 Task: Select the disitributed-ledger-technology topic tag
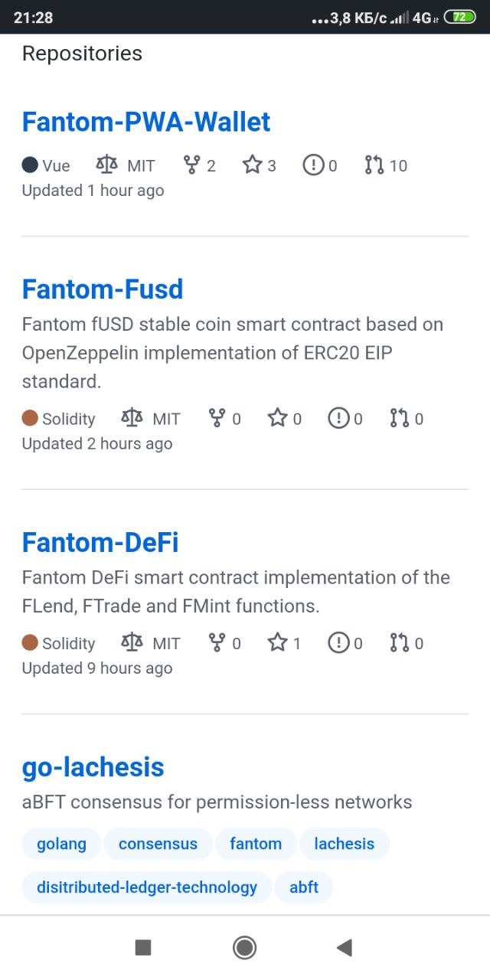147,887
